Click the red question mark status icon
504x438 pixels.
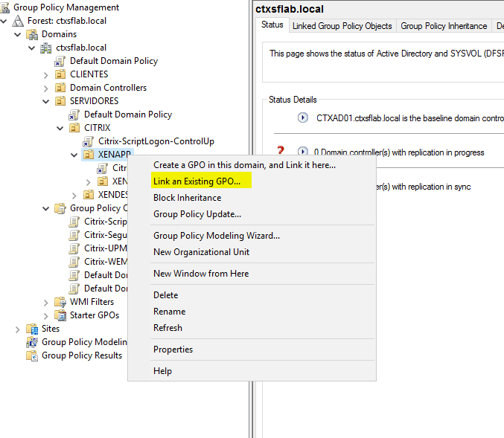coord(281,150)
